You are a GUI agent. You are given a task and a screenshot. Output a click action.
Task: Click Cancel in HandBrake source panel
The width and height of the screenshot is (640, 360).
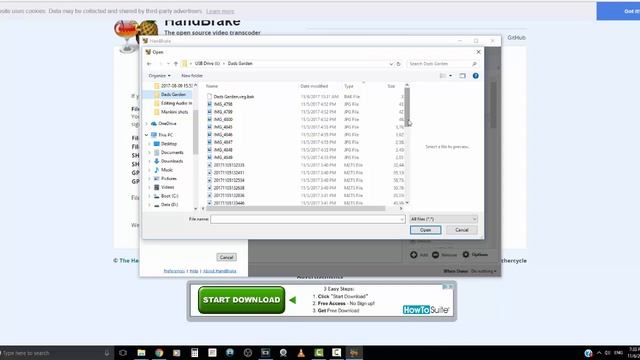coord(226,258)
